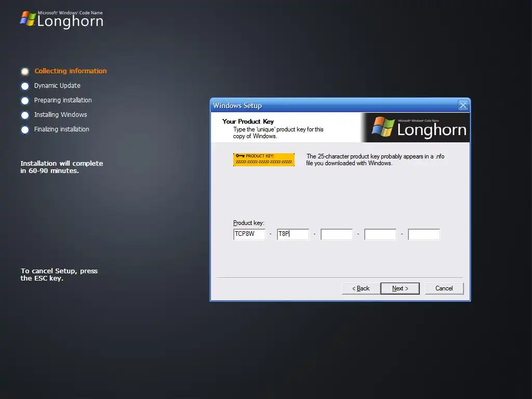Click the 'Finalizing installation' label
The image size is (532, 399).
(61, 129)
